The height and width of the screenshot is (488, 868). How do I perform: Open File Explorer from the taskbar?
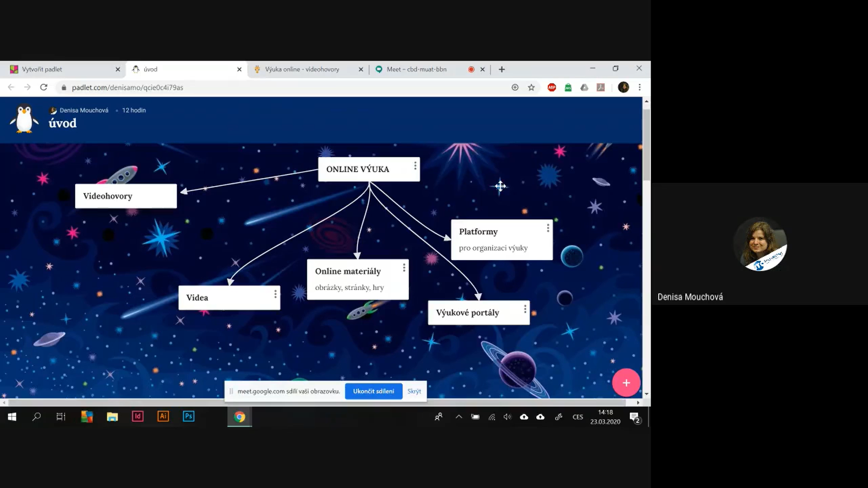pos(112,417)
